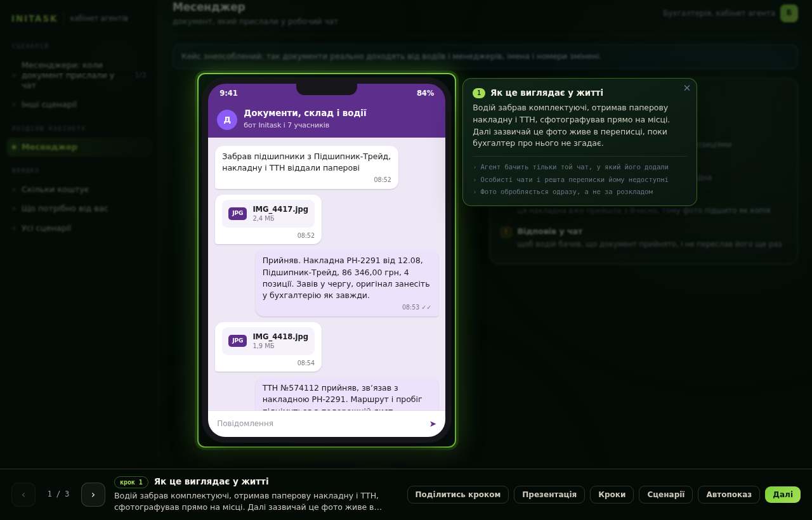Open the Сценарії button in bottom bar
The image size is (812, 520).
tap(665, 495)
